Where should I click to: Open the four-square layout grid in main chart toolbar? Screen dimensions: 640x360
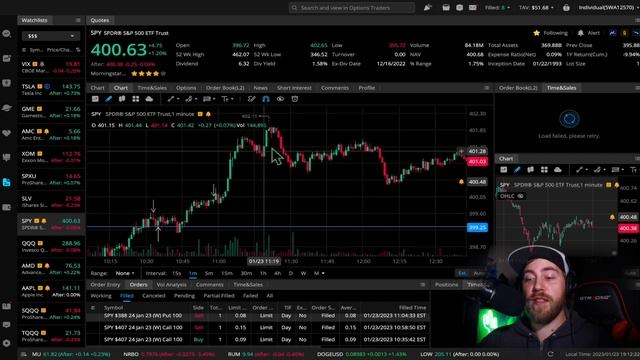[x=136, y=99]
